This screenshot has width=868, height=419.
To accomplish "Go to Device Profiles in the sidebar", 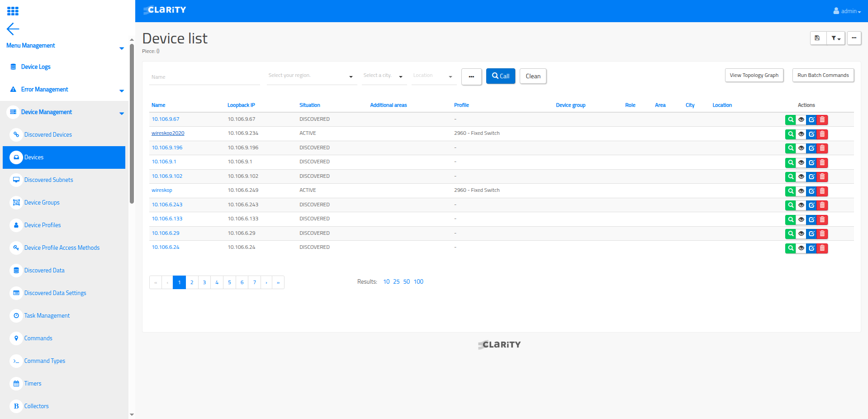I will tap(43, 225).
